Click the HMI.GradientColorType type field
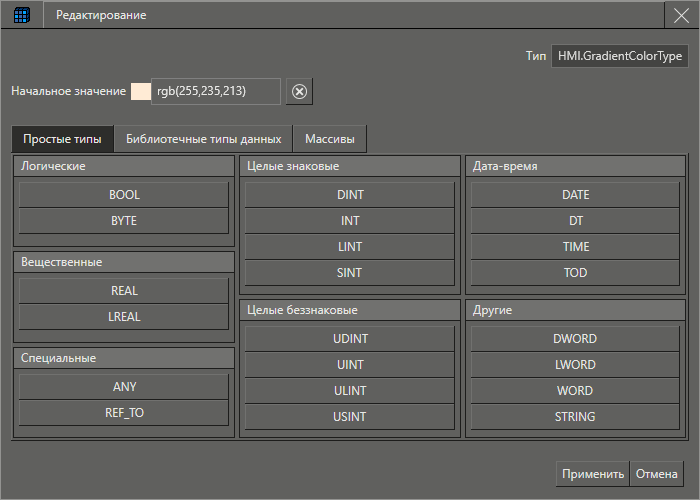 [619, 56]
